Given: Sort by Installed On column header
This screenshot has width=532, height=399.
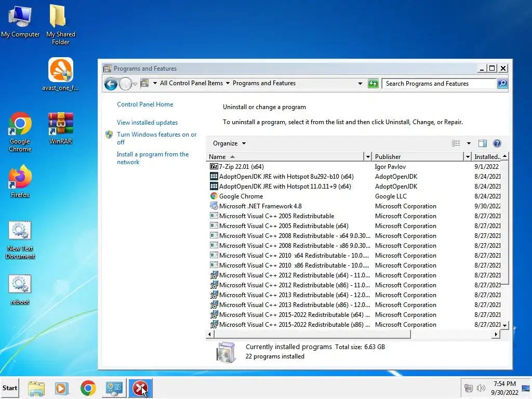Looking at the screenshot, I should click(487, 157).
